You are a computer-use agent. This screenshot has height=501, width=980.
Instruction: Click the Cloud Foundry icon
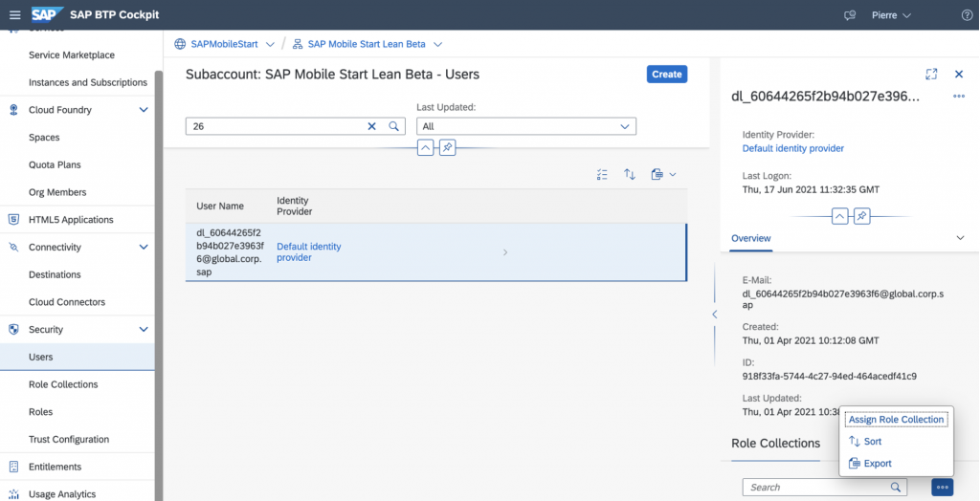(13, 110)
